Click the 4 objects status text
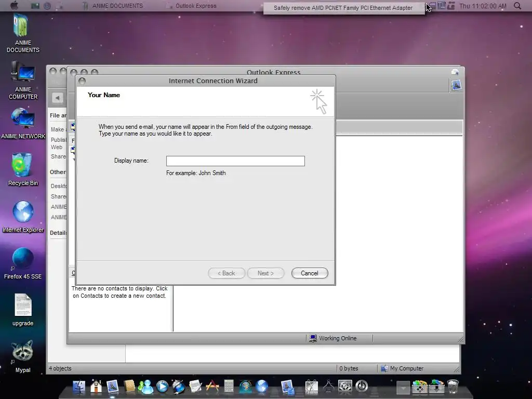The image size is (532, 399). (x=60, y=368)
